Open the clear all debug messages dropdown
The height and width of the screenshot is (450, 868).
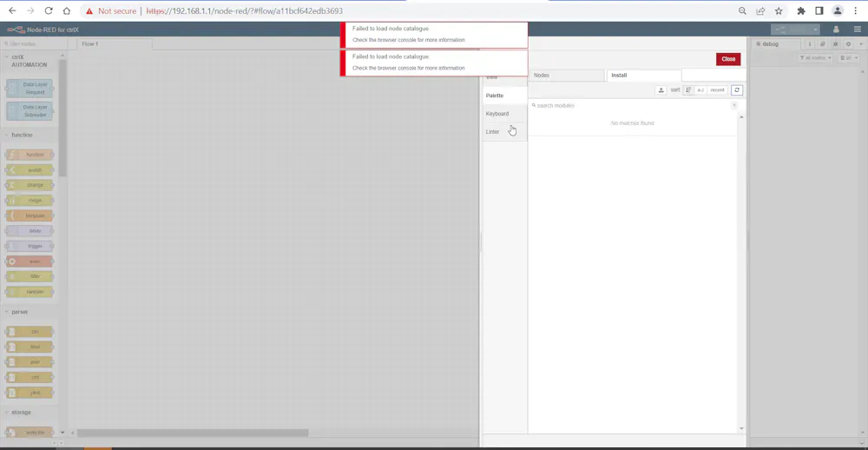point(849,57)
